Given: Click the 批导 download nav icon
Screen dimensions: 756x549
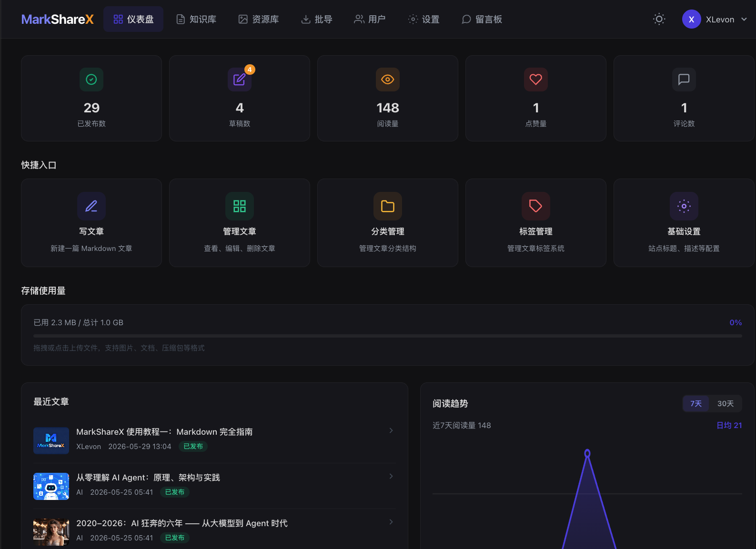Looking at the screenshot, I should coord(306,19).
